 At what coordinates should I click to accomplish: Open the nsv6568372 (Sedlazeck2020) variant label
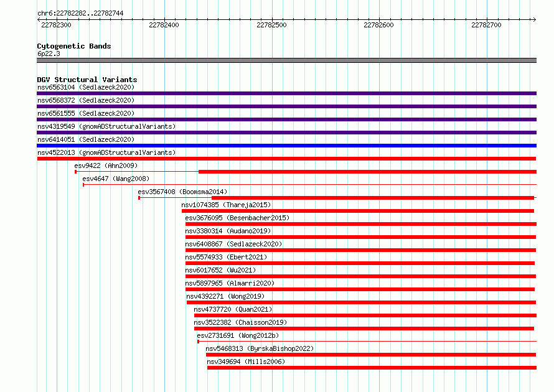(86, 100)
